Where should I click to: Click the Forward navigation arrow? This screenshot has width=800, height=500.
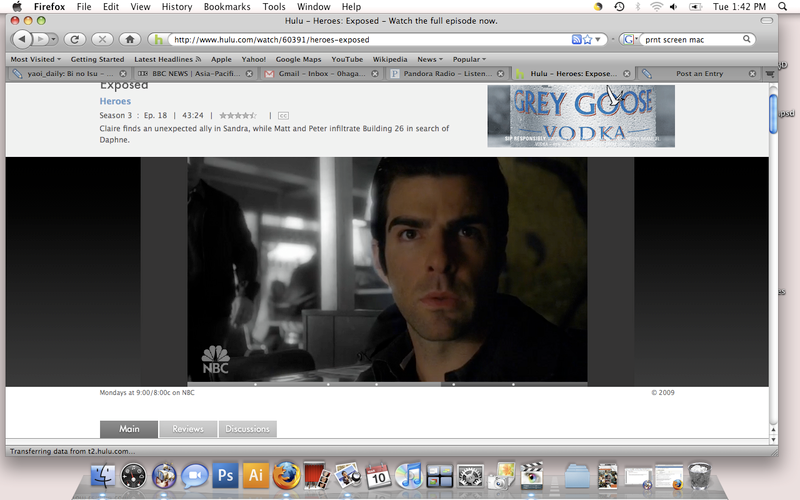40,39
